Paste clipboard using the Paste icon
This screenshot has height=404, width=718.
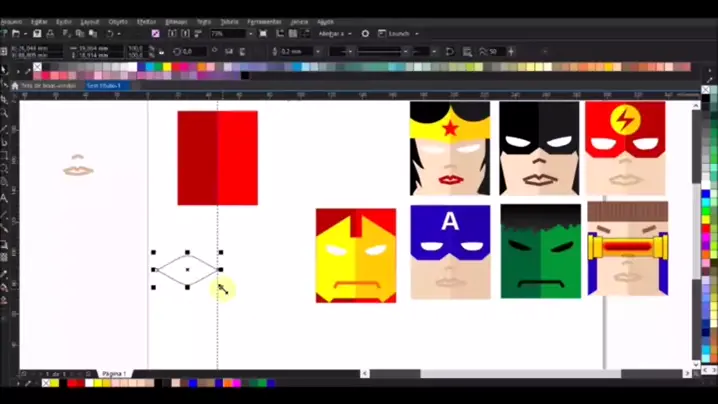coord(93,33)
